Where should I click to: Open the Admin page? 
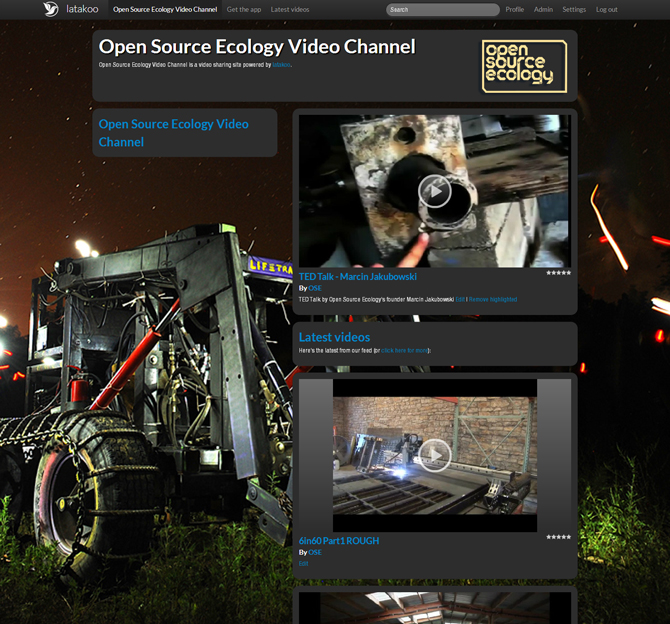[x=543, y=9]
